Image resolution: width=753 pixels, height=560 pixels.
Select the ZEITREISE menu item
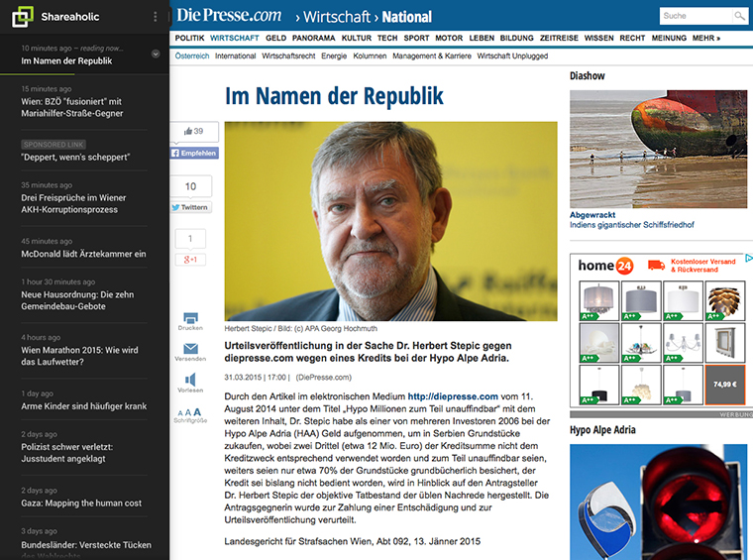pos(559,38)
